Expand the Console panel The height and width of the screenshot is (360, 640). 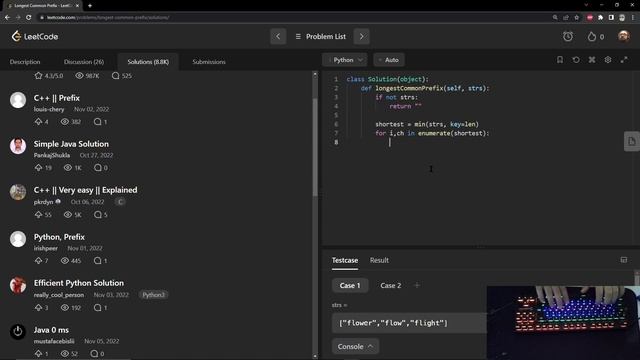tap(355, 347)
